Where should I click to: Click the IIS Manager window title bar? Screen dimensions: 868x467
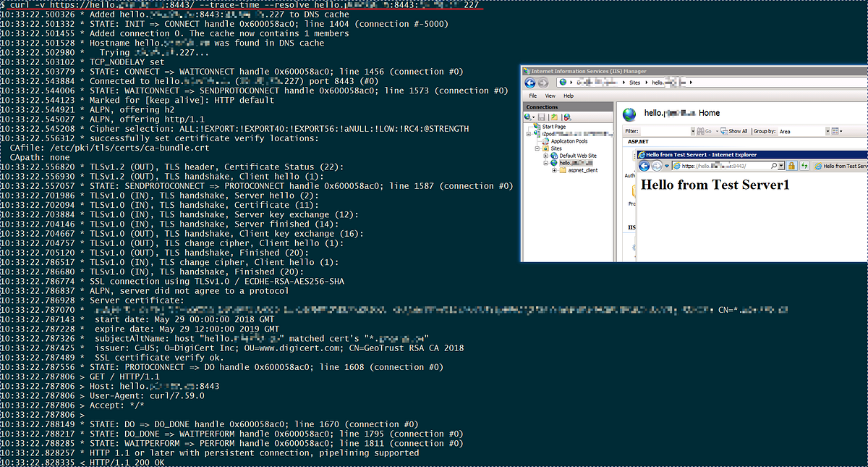[694, 71]
